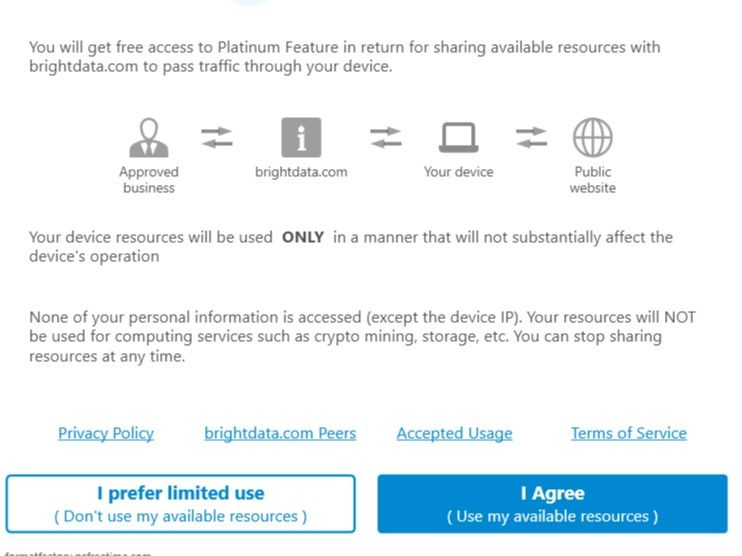
Task: Click the Public website globe icon
Action: tap(592, 137)
